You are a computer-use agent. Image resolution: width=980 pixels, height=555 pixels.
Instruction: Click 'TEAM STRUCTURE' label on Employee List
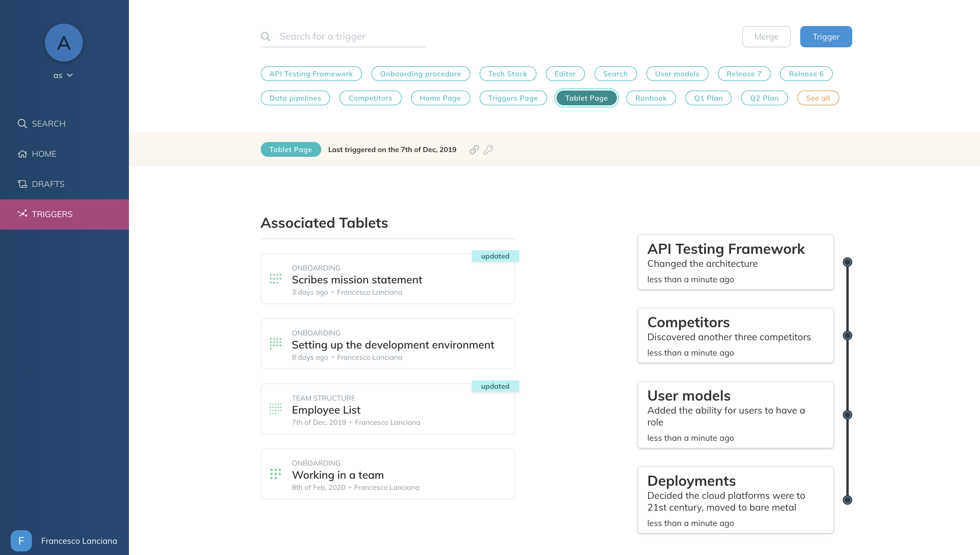pos(324,398)
